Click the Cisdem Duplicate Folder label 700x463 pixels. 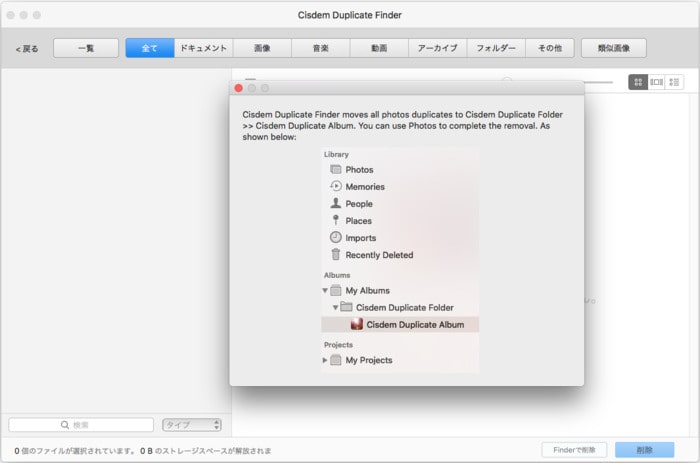click(x=404, y=308)
